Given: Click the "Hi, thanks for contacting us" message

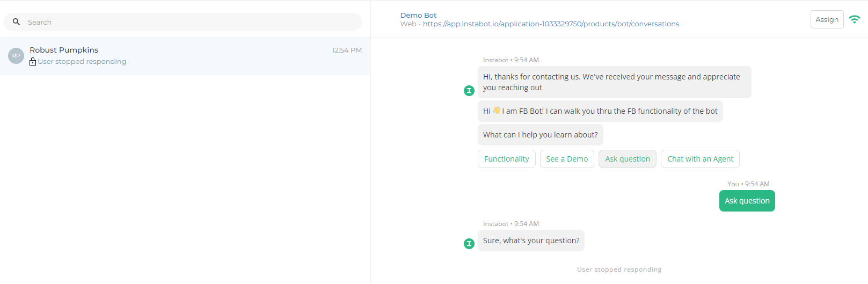Looking at the screenshot, I should click(x=615, y=82).
